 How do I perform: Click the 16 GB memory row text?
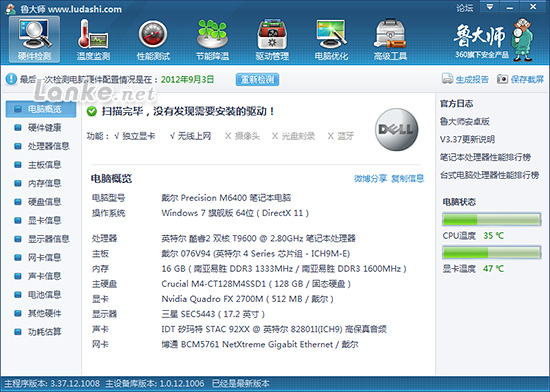[284, 269]
